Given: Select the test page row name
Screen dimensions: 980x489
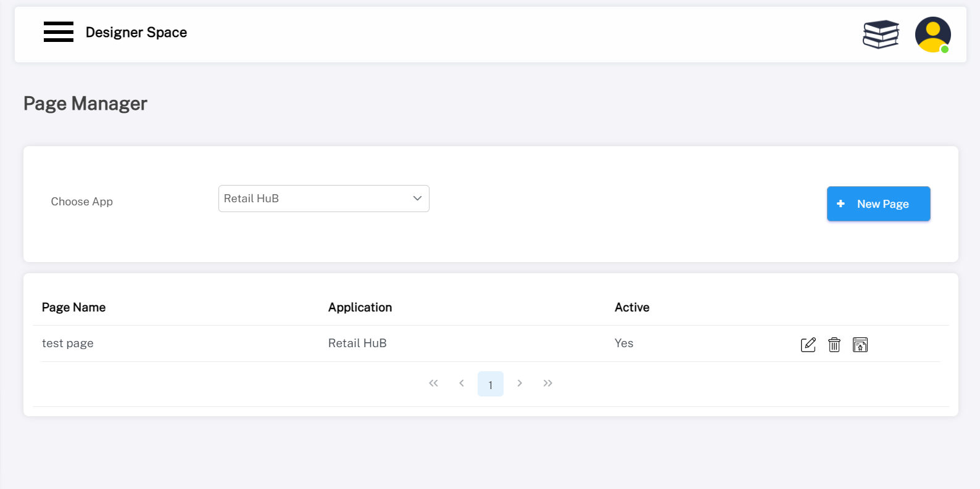Looking at the screenshot, I should tap(68, 343).
